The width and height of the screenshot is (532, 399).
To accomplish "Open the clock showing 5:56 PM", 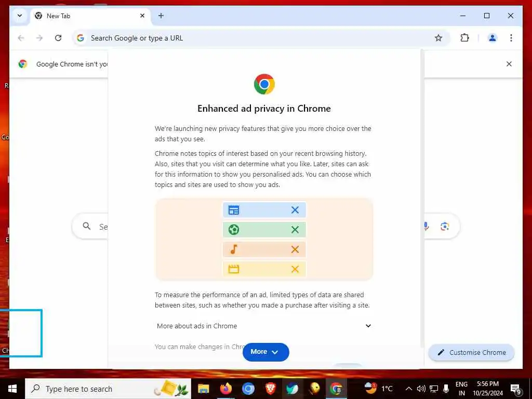I will pyautogui.click(x=488, y=389).
